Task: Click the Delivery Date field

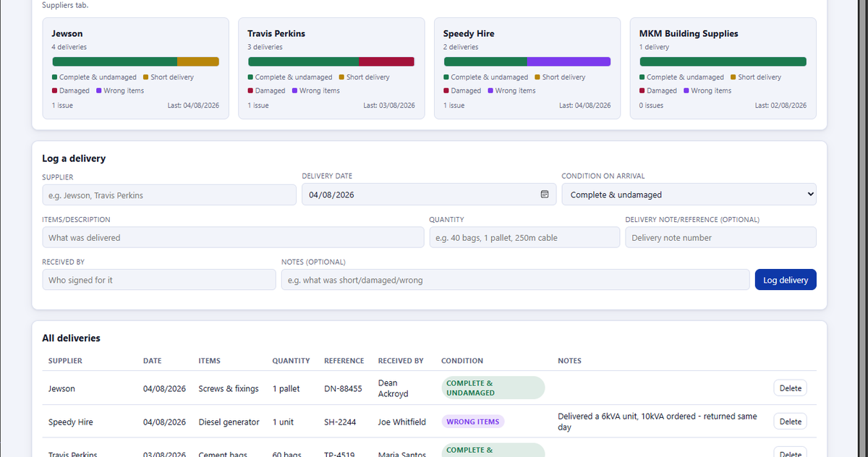Action: pyautogui.click(x=429, y=195)
